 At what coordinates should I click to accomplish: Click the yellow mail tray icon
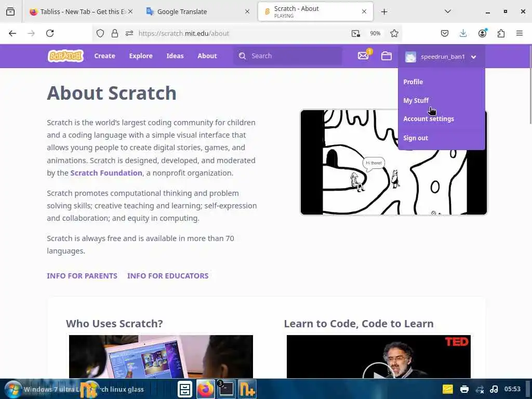pos(447,389)
